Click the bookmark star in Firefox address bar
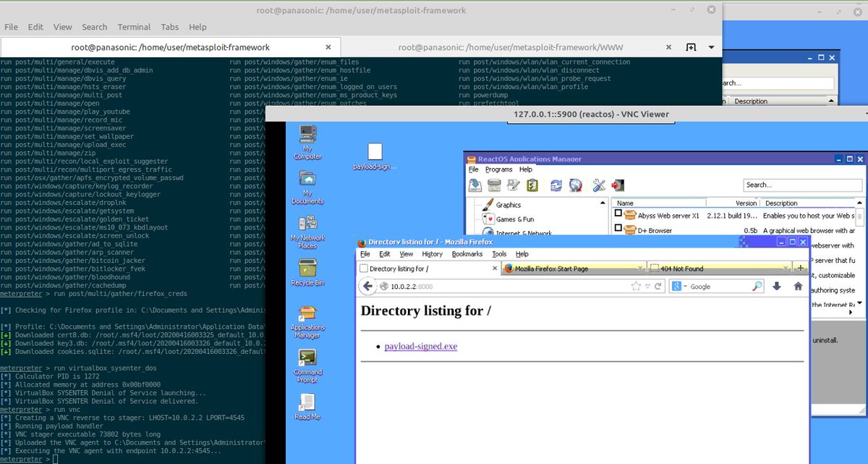 click(x=636, y=287)
